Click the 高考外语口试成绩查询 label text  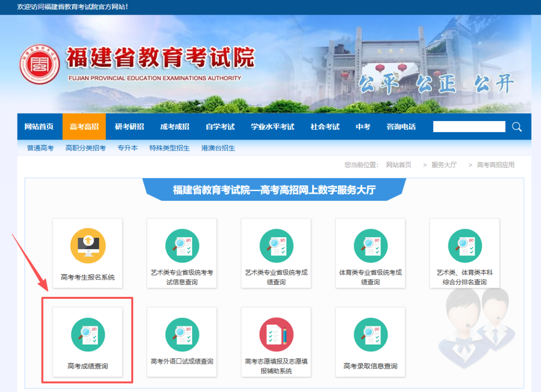(x=182, y=361)
